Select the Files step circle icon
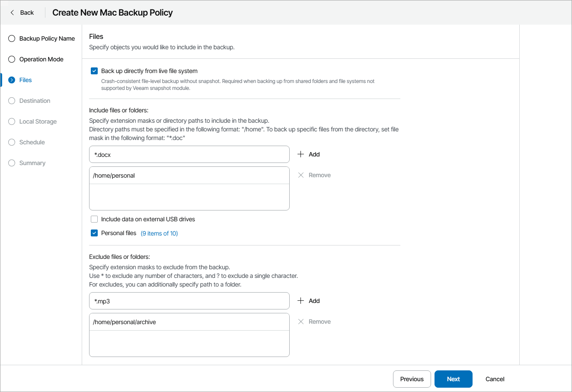 coord(12,80)
